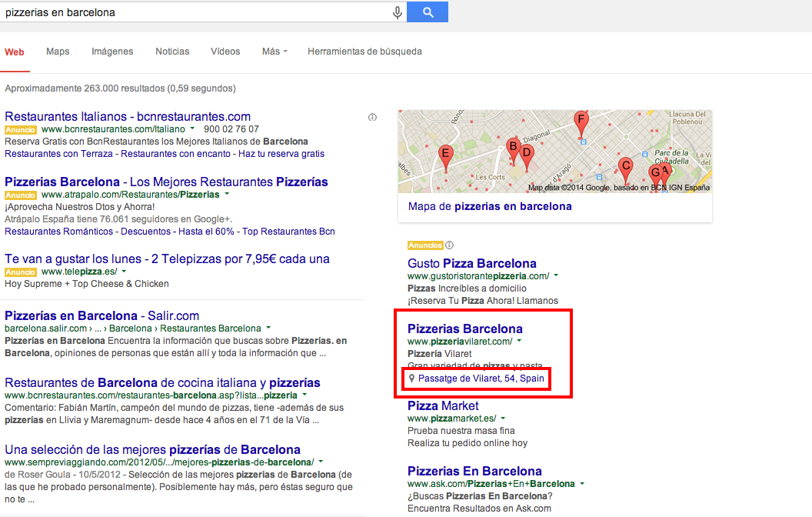This screenshot has width=812, height=517.
Task: Open Pizzerías en Barcelona - Salir.com result
Action: pyautogui.click(x=102, y=315)
